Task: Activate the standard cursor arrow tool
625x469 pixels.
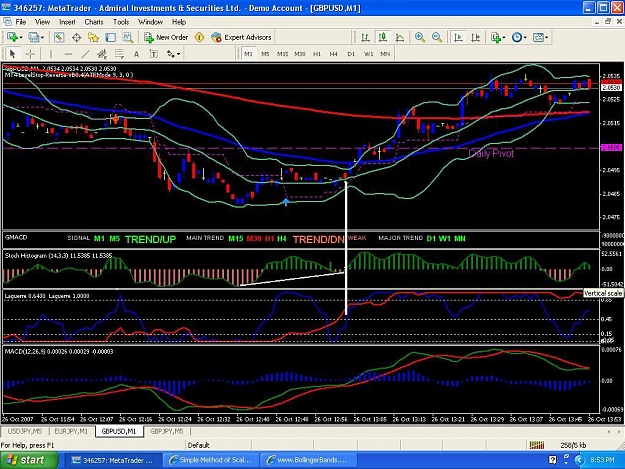Action: (x=12, y=54)
